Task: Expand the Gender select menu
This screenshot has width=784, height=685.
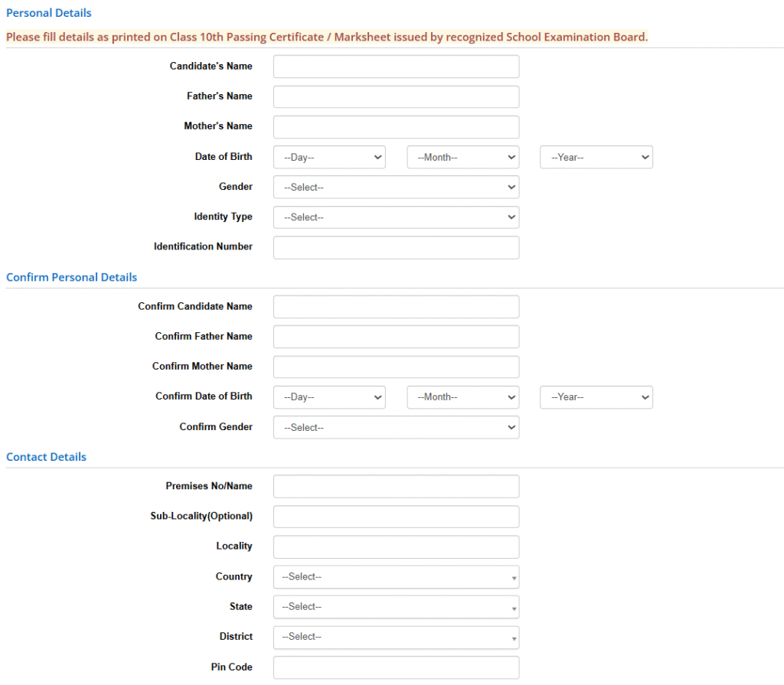Action: (x=396, y=188)
